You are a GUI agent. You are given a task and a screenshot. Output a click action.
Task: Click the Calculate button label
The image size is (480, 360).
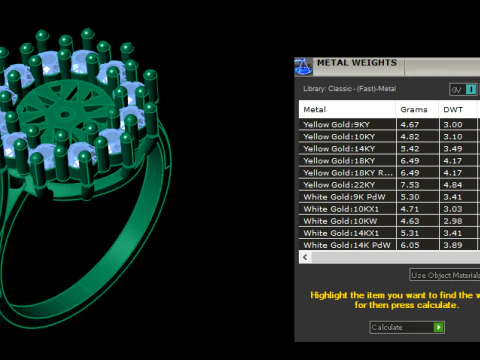click(387, 327)
